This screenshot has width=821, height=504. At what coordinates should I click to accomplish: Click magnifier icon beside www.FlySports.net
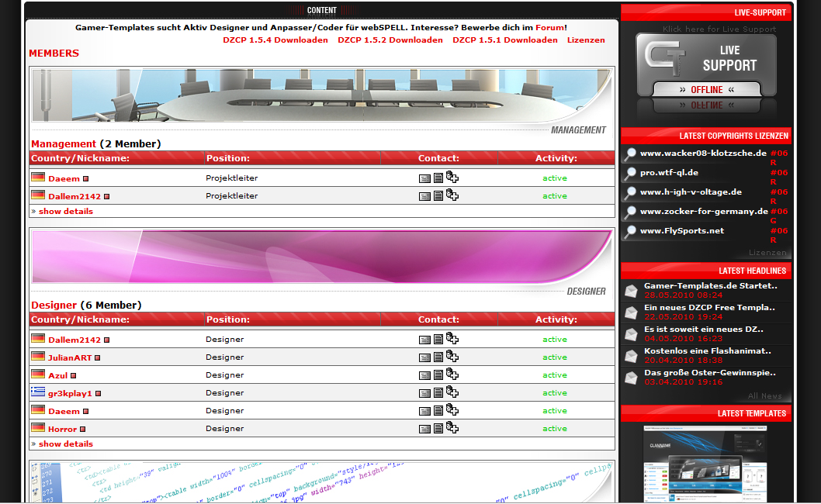click(630, 231)
